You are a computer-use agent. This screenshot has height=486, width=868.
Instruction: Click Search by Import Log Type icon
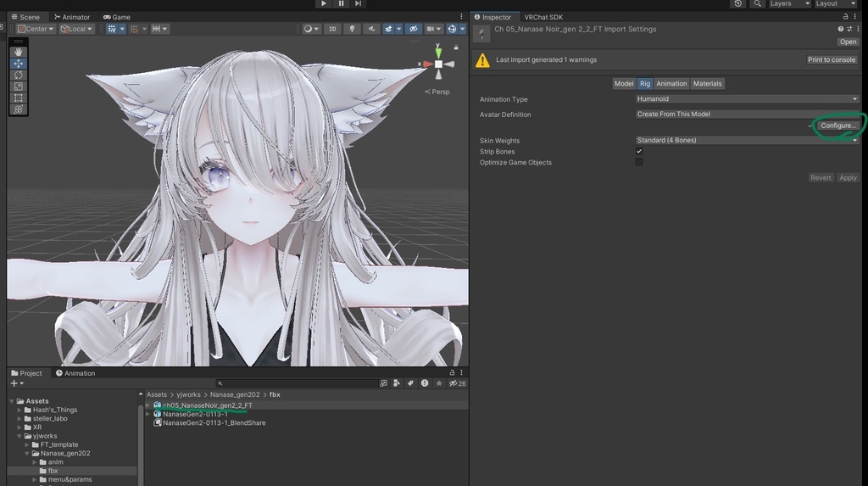point(425,383)
